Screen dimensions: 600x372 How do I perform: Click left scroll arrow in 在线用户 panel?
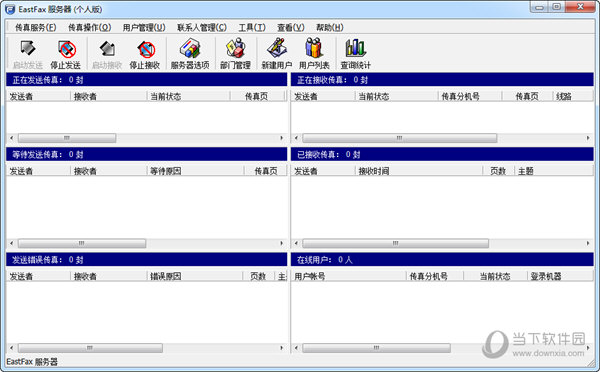[x=296, y=348]
